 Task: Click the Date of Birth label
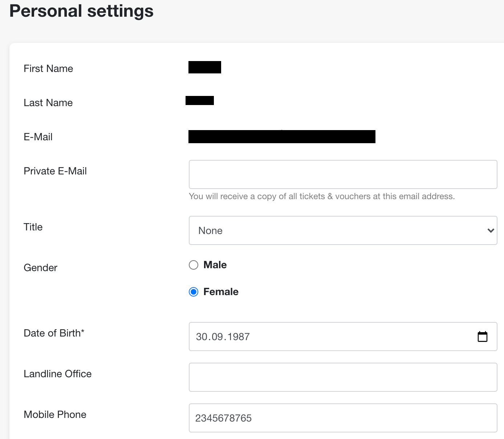[x=54, y=333]
